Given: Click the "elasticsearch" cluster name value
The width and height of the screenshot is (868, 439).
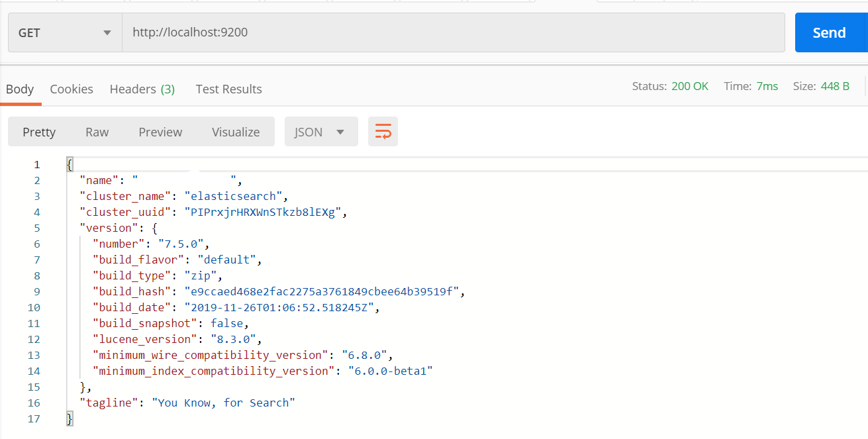Looking at the screenshot, I should pyautogui.click(x=234, y=196).
